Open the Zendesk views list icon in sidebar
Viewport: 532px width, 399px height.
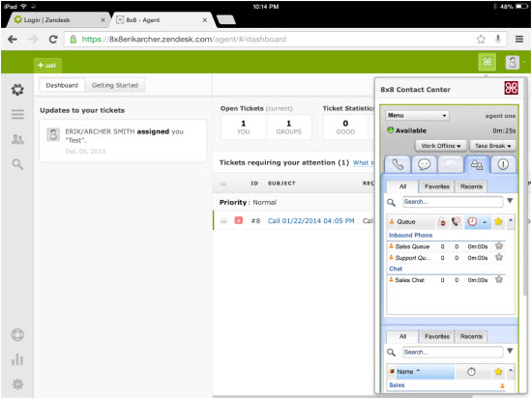pos(17,114)
